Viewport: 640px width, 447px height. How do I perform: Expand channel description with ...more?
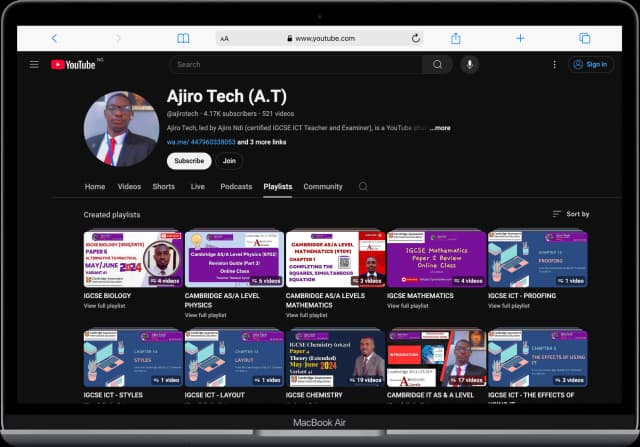[440, 128]
